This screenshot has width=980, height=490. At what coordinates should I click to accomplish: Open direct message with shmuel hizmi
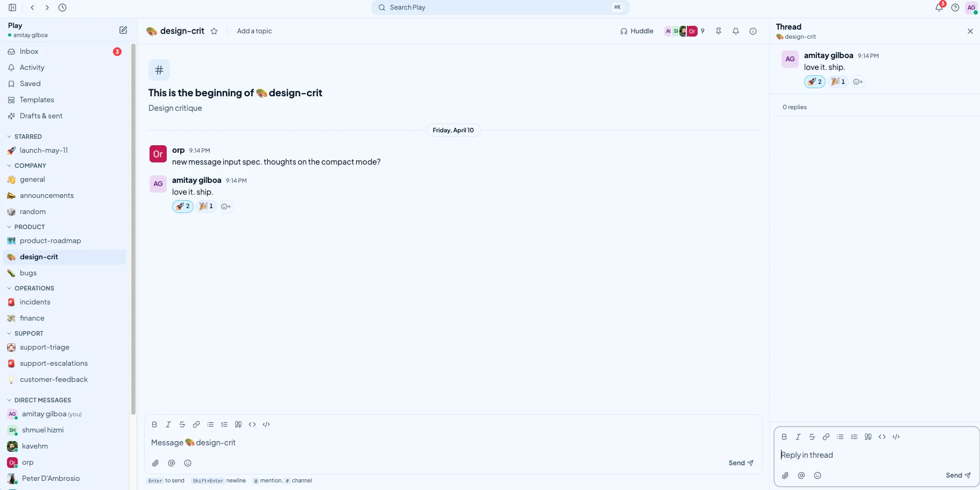pos(65,430)
